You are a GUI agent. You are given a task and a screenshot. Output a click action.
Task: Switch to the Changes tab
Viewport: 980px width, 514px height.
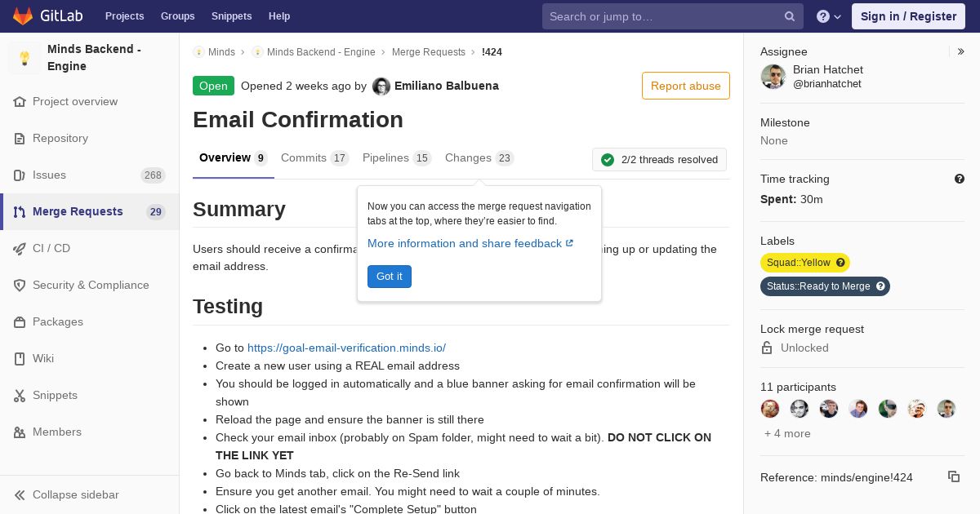coord(479,158)
